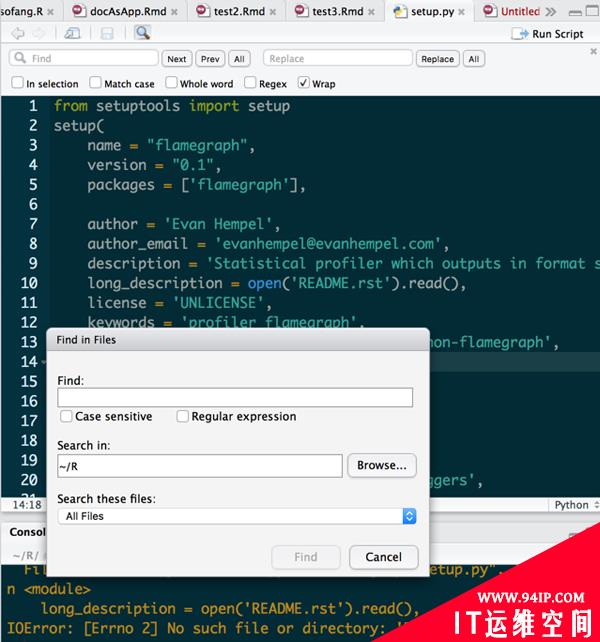Click the Find button in the dialog
Viewport: 600px width, 642px height.
(306, 557)
